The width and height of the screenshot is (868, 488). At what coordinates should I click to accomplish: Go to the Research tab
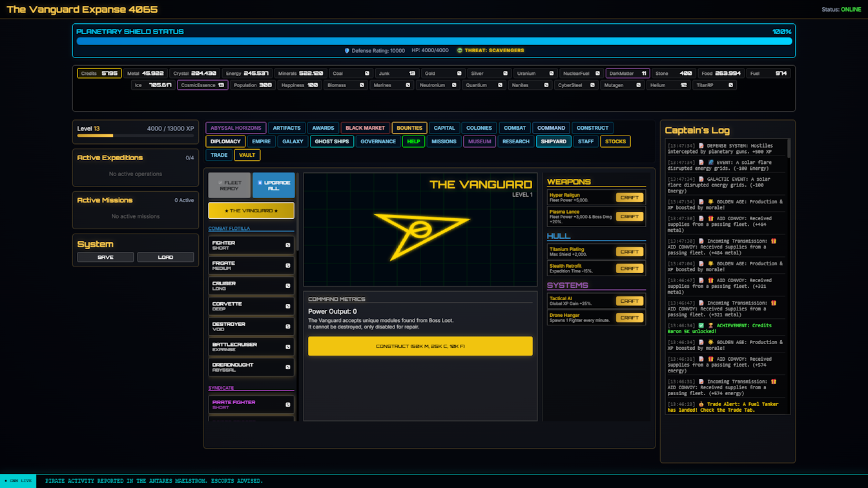tap(516, 141)
